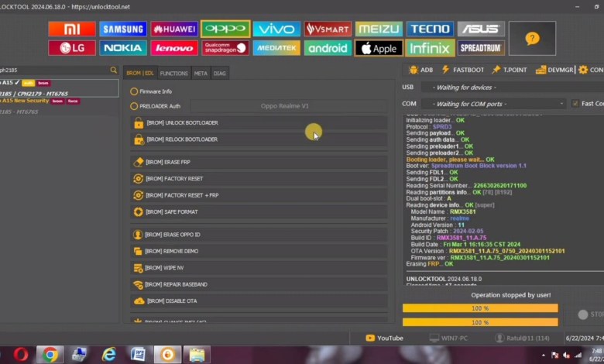Screen dimensions: 604x364
Task: Click the search magnifier in model box
Action: pyautogui.click(x=113, y=70)
